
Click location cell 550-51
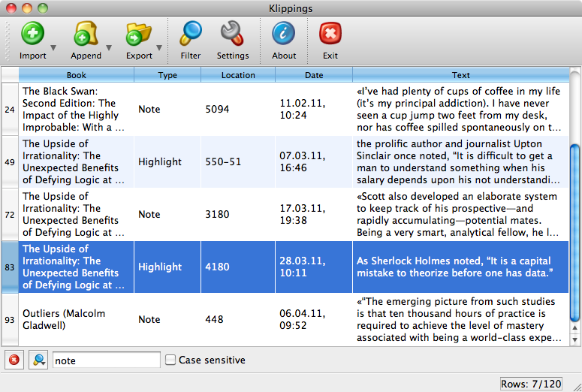click(x=238, y=162)
